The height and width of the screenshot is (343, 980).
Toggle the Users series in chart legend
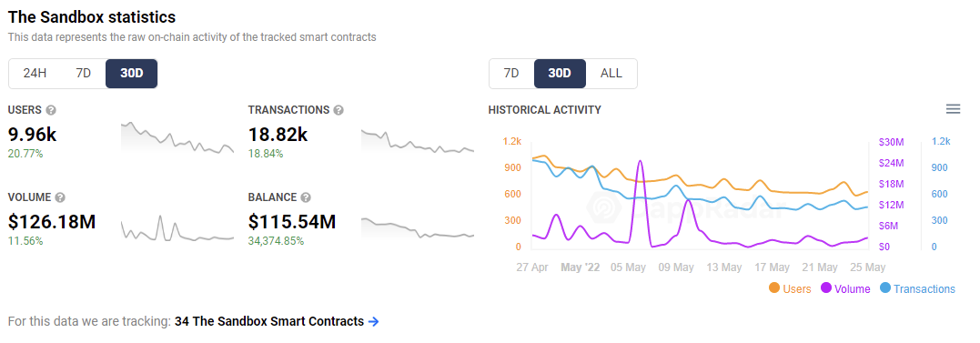point(790,288)
